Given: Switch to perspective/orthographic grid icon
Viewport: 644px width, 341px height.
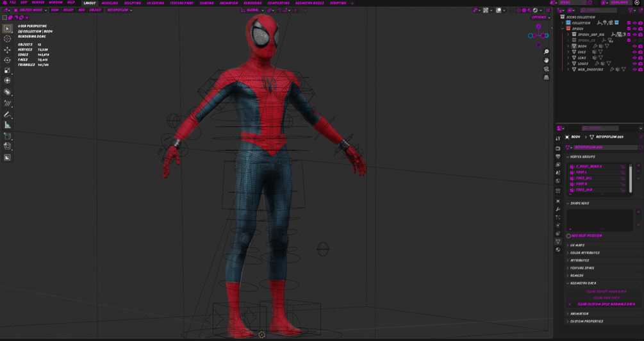Looking at the screenshot, I should click(546, 77).
